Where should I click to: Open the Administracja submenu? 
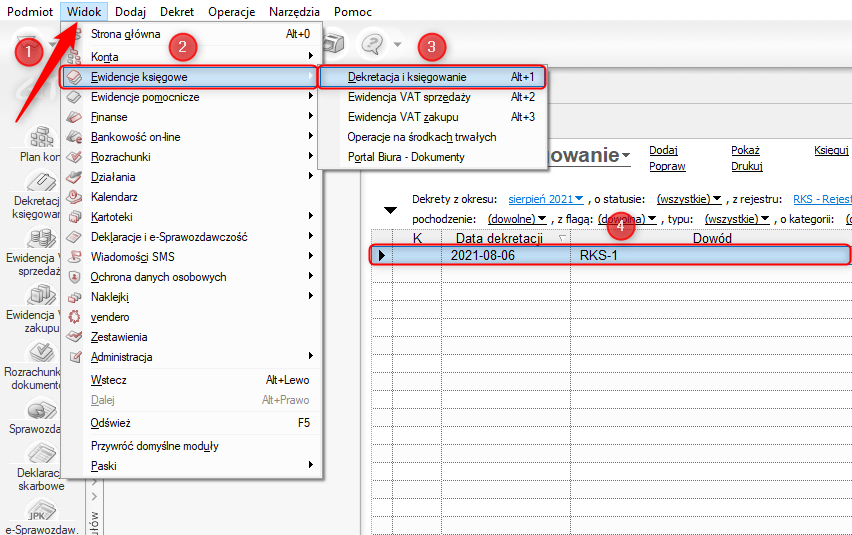pos(191,357)
